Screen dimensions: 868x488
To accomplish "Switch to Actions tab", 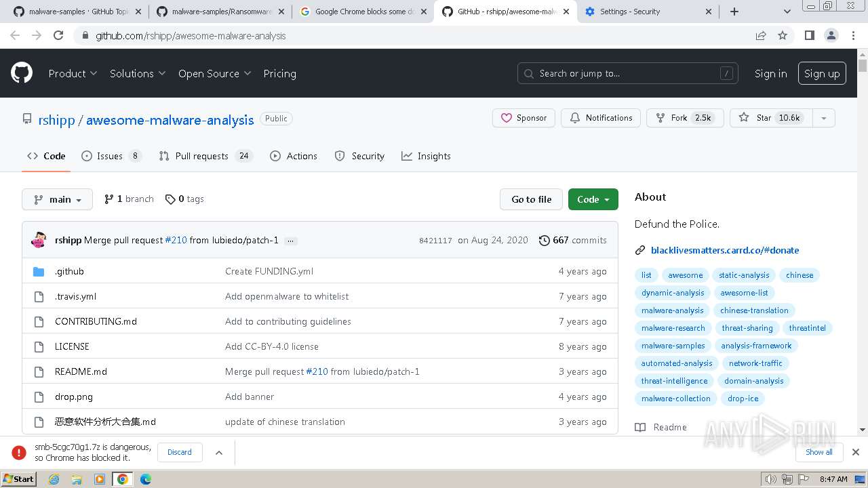I will click(294, 156).
